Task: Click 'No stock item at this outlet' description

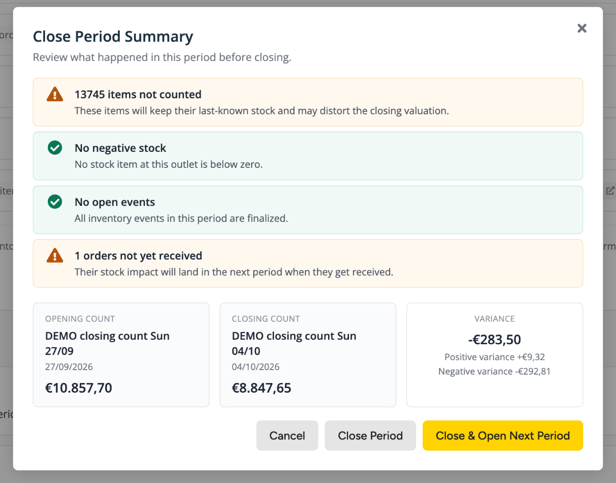Action: 169,164
